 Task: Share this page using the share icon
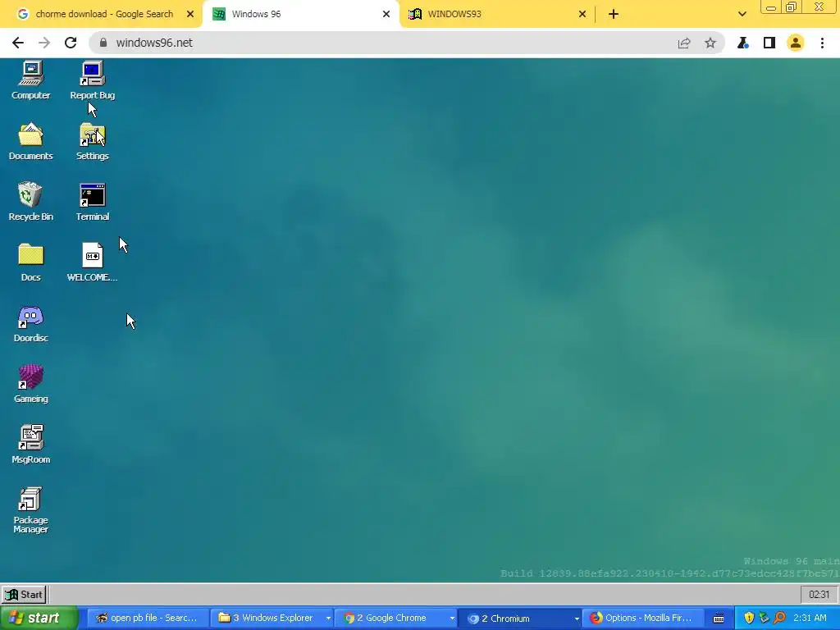[684, 43]
